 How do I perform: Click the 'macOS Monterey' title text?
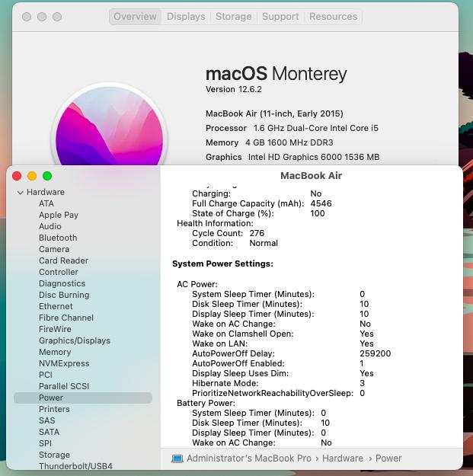click(276, 74)
